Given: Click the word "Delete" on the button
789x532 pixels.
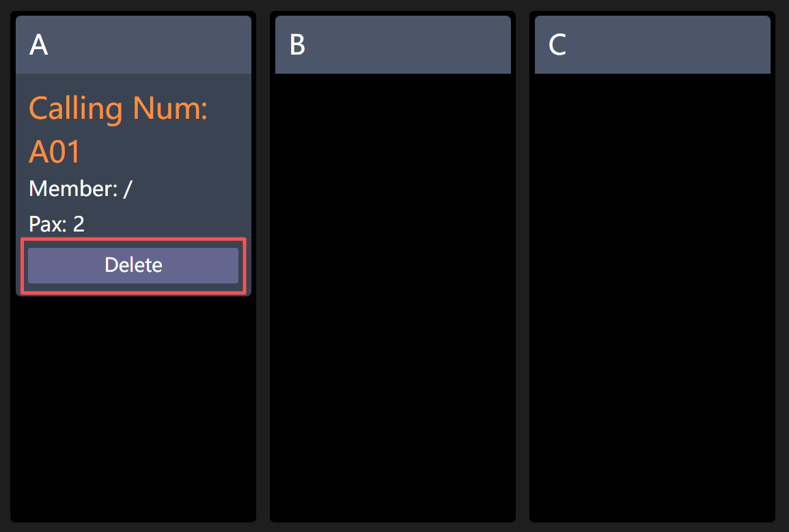Looking at the screenshot, I should [x=133, y=265].
